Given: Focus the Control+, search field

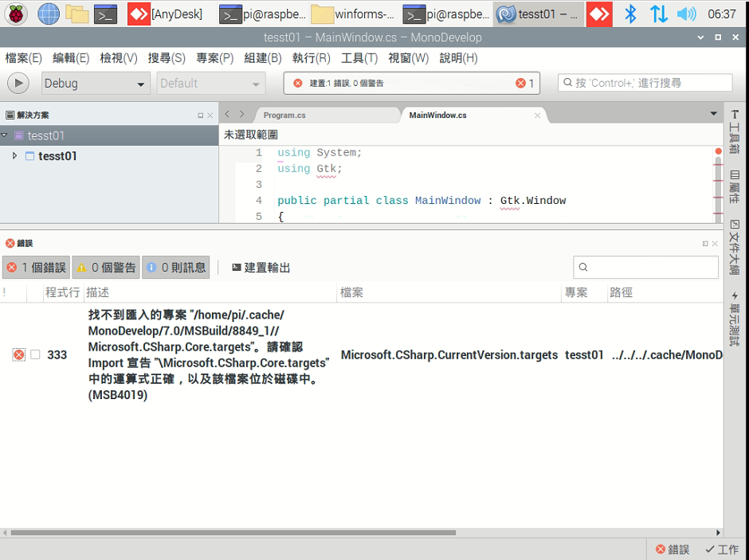Looking at the screenshot, I should [x=645, y=83].
